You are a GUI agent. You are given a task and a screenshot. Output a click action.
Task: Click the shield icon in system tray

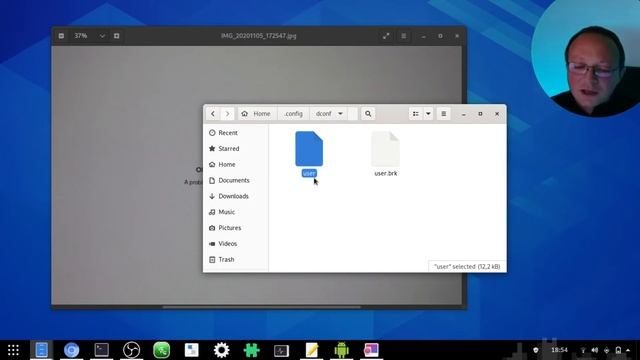pyautogui.click(x=536, y=350)
